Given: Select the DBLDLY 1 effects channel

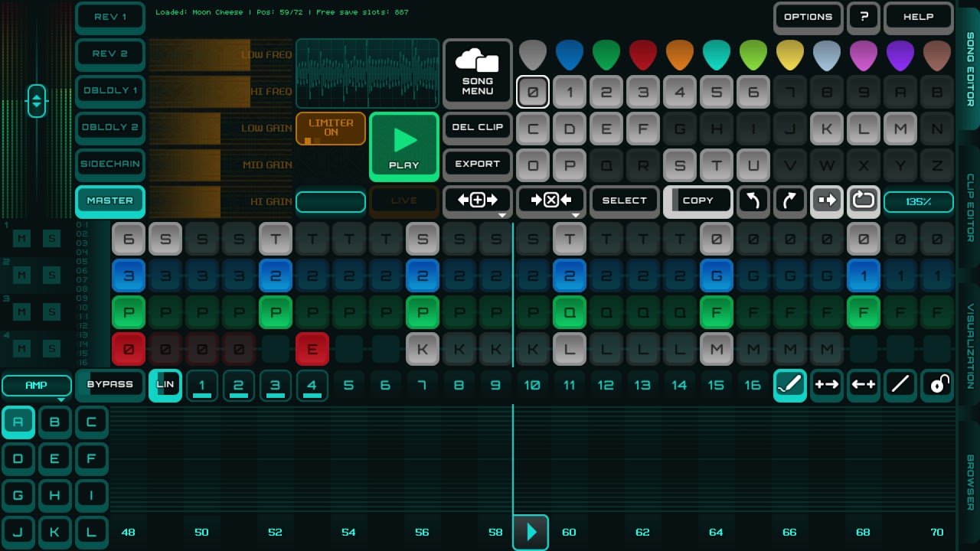Looking at the screenshot, I should click(x=110, y=90).
